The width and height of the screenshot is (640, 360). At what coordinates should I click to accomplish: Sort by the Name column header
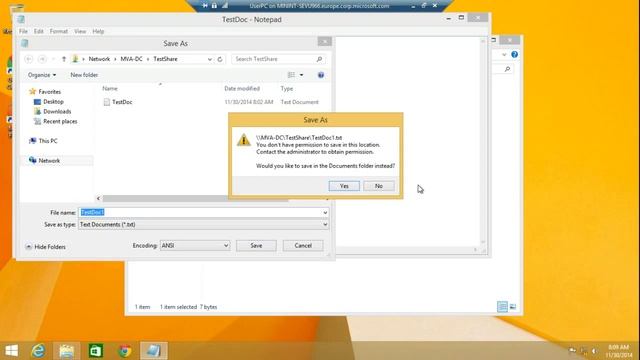[110, 89]
